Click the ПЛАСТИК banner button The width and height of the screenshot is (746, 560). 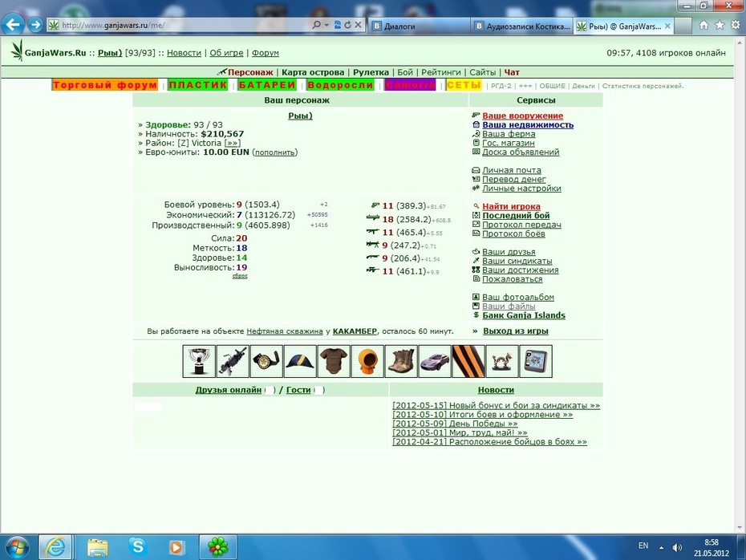coord(197,85)
